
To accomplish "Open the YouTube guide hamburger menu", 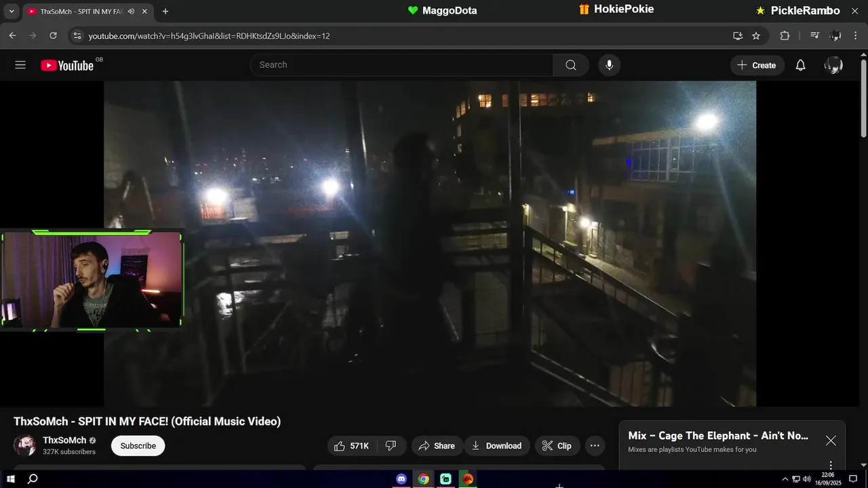I will 20,65.
